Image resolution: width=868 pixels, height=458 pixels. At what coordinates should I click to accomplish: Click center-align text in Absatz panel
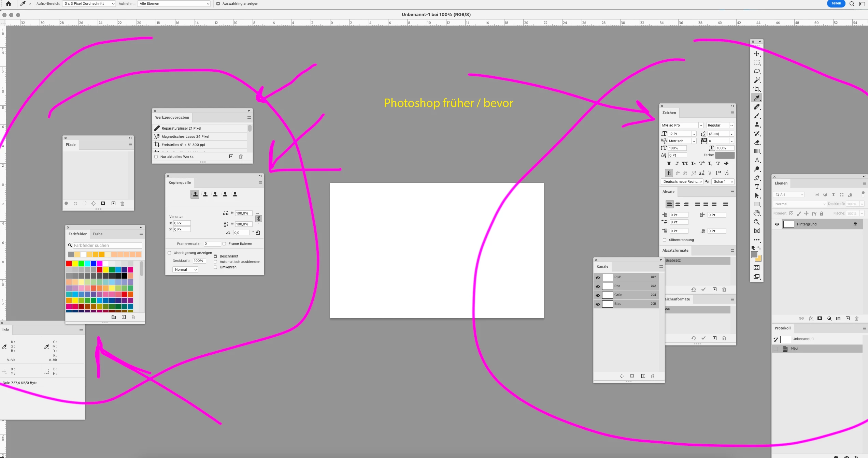pyautogui.click(x=678, y=204)
